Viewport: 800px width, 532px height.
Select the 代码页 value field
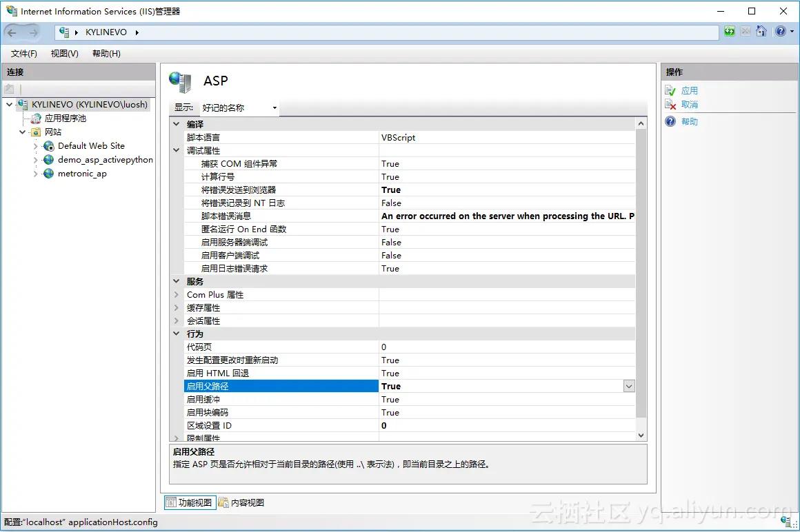point(507,347)
